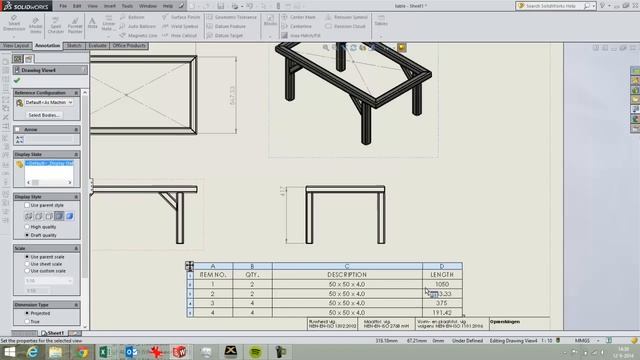Insert a Note annotation
640x360 pixels.
pos(93,23)
